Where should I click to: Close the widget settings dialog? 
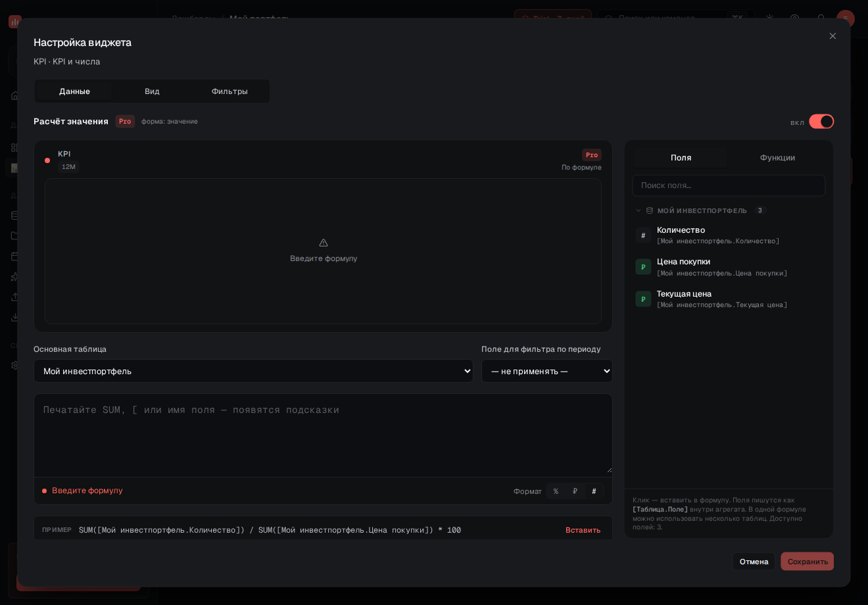[x=832, y=36]
